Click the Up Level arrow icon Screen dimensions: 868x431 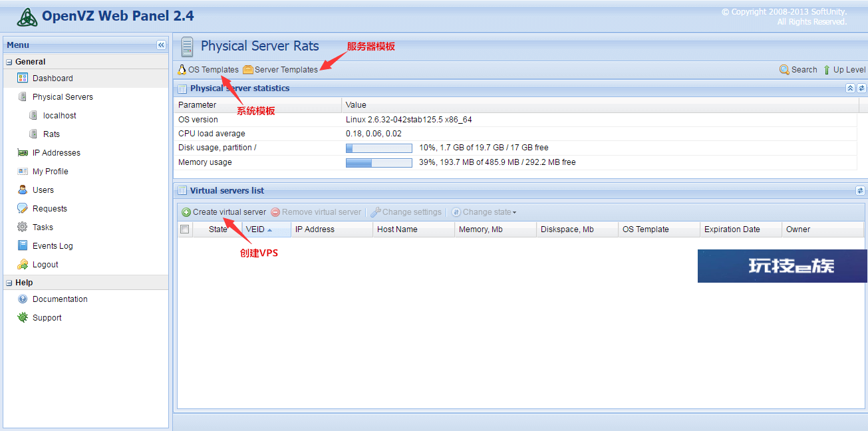coord(827,69)
